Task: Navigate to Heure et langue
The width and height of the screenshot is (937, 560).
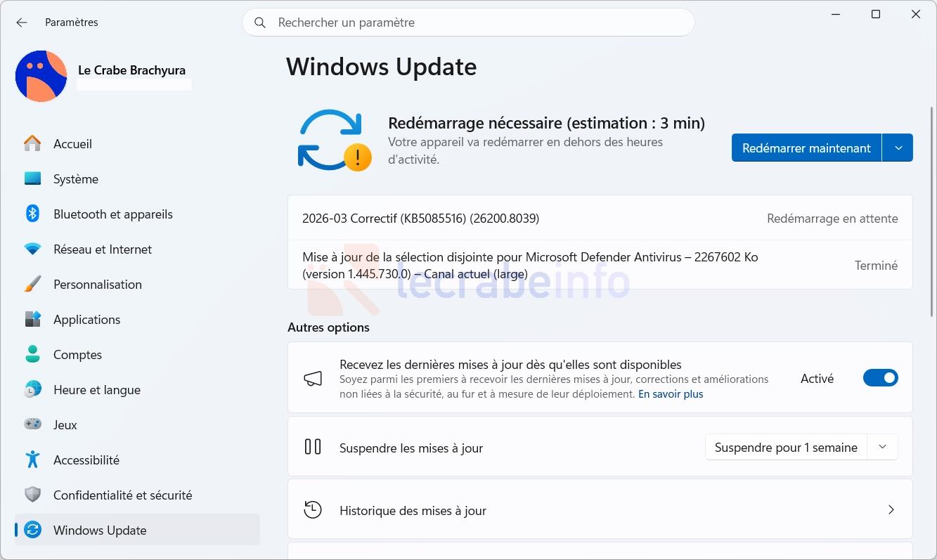Action: [x=97, y=390]
